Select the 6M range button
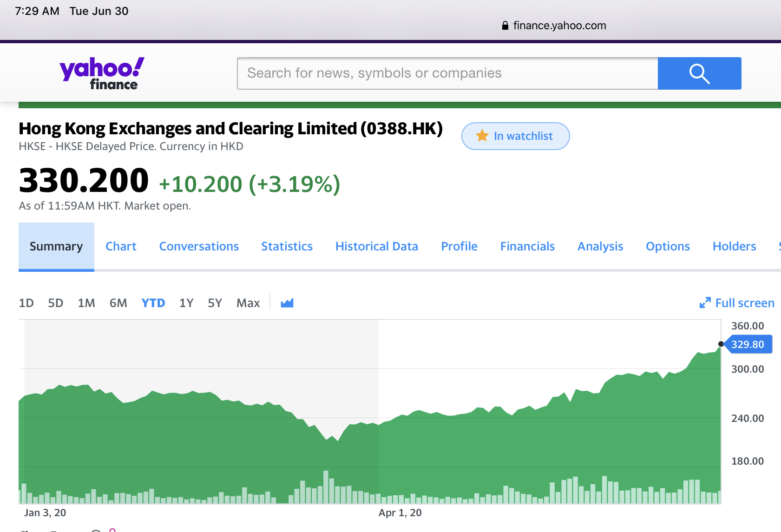The height and width of the screenshot is (532, 781). click(118, 303)
